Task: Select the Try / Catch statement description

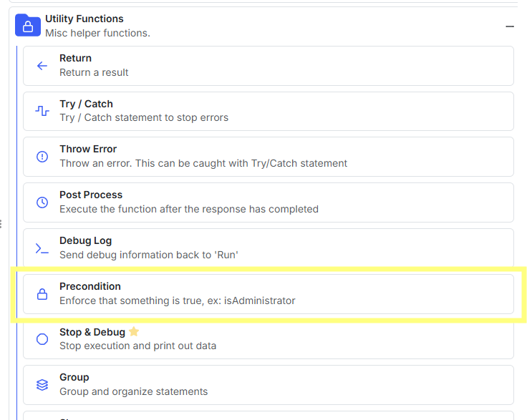Action: [x=144, y=117]
